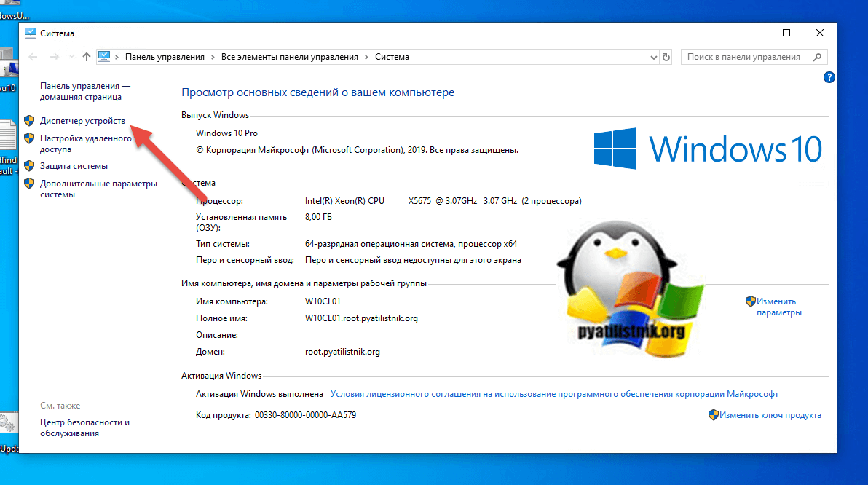
Task: Click the up one level arrow
Action: point(87,57)
